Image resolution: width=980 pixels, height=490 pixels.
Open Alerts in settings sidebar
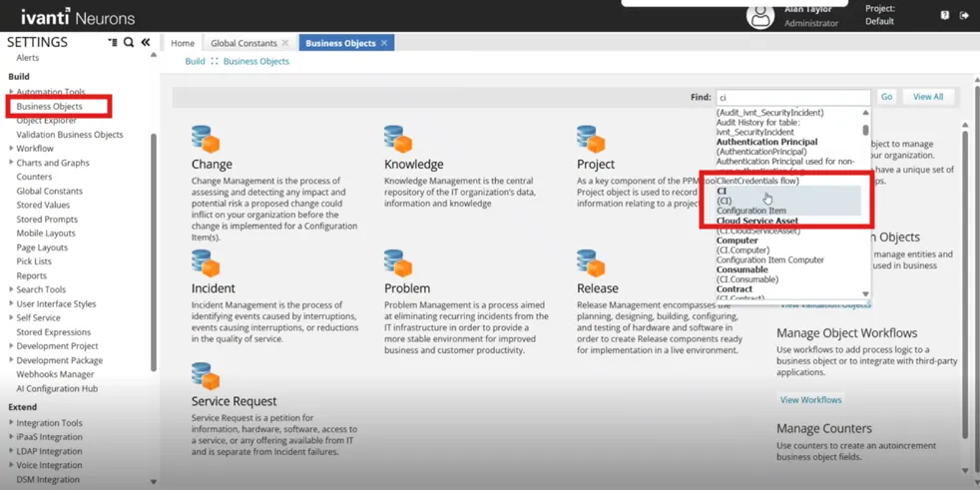[x=28, y=58]
